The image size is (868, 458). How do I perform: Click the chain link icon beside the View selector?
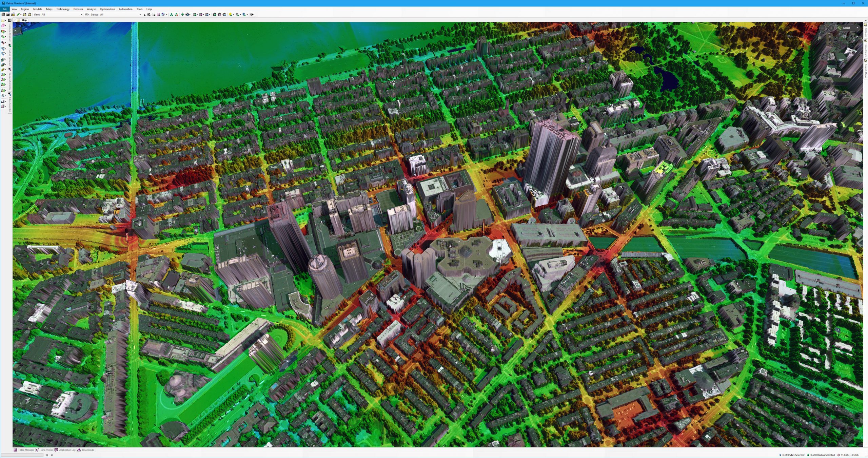(86, 14)
